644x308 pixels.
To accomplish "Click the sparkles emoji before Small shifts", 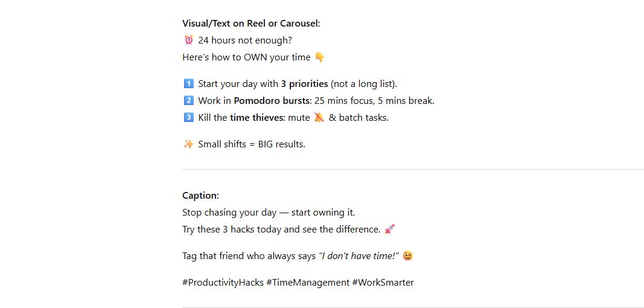I will pos(188,144).
